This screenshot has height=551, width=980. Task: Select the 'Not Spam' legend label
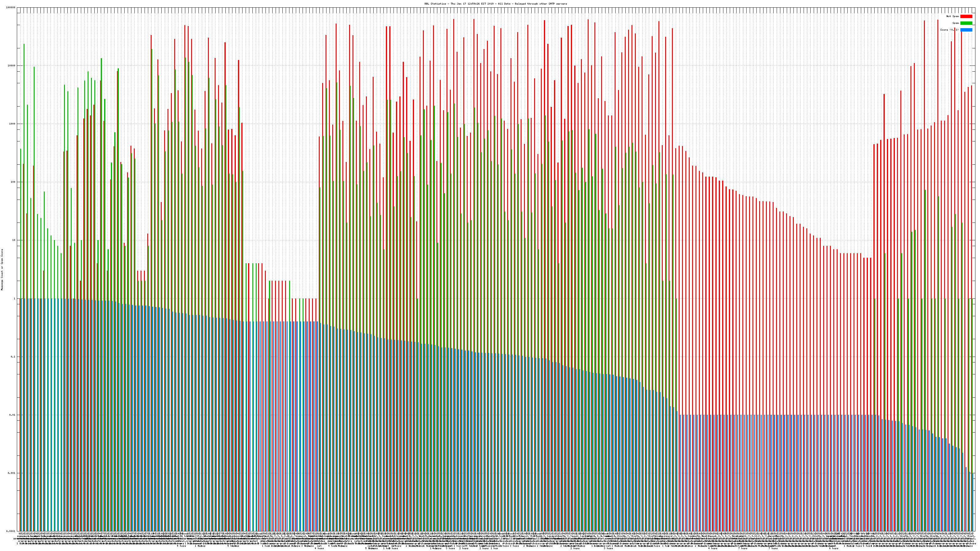pos(953,16)
